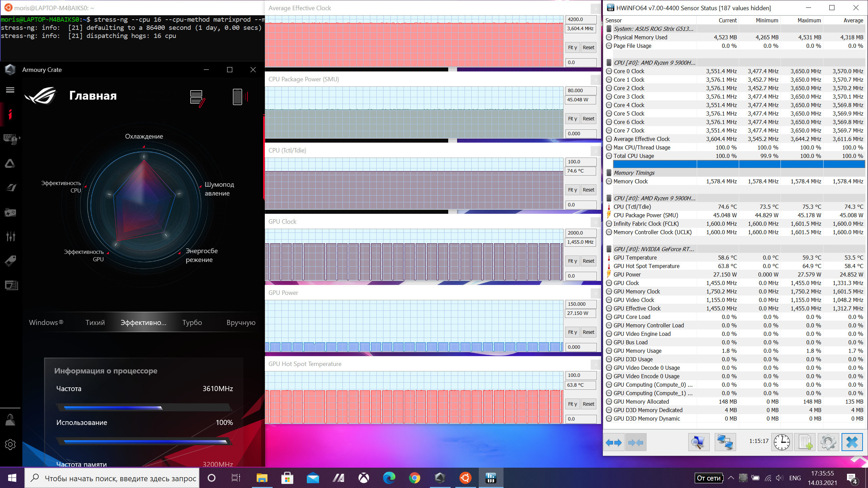This screenshot has height=488, width=868.
Task: Open HWiNFO sensor settings gear
Action: pos(828,442)
